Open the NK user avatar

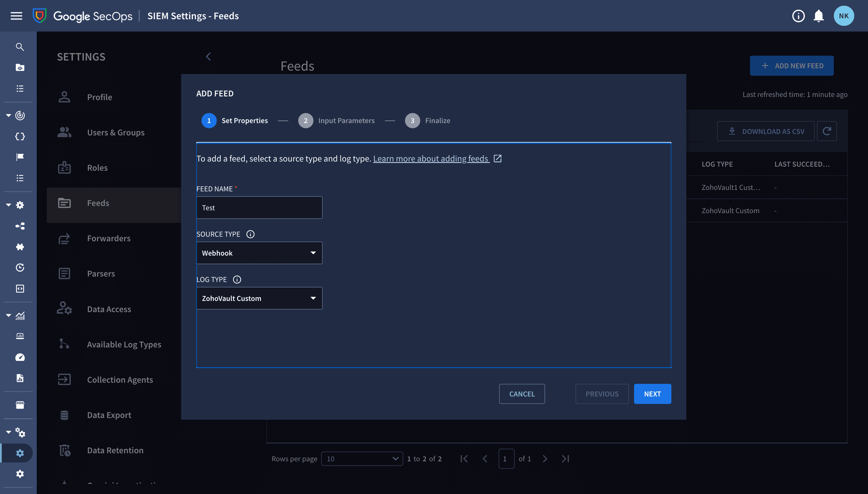pos(844,16)
